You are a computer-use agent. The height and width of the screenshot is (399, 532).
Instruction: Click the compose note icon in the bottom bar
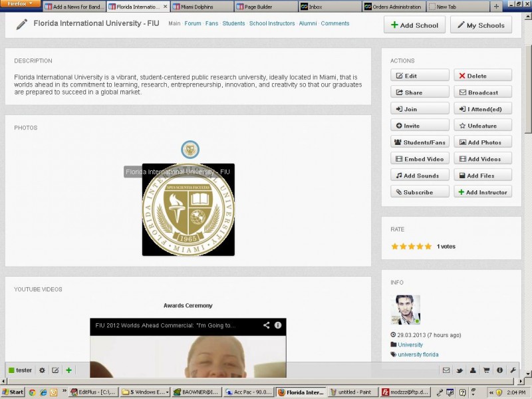pos(55,370)
